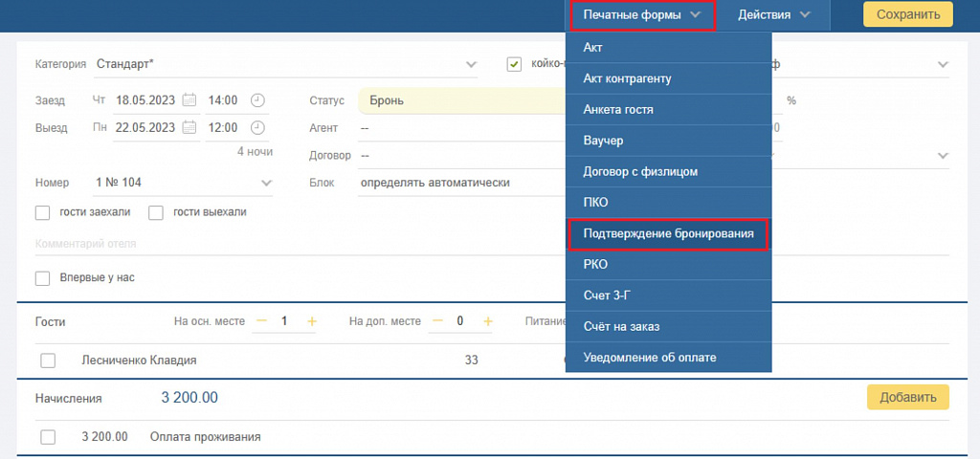Open the Статус Бронь selector
Screen dimensions: 980x459
pyautogui.click(x=462, y=100)
